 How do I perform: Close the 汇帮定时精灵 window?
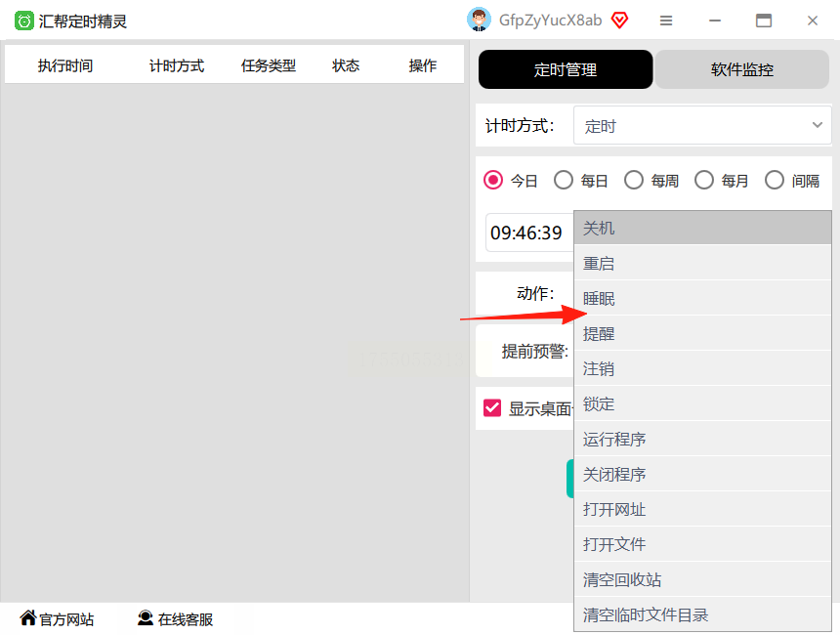click(x=812, y=21)
